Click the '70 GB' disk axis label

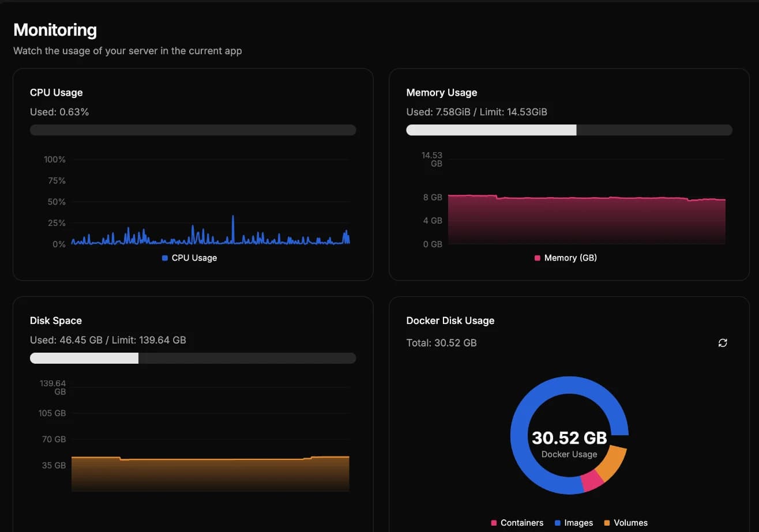tap(54, 439)
